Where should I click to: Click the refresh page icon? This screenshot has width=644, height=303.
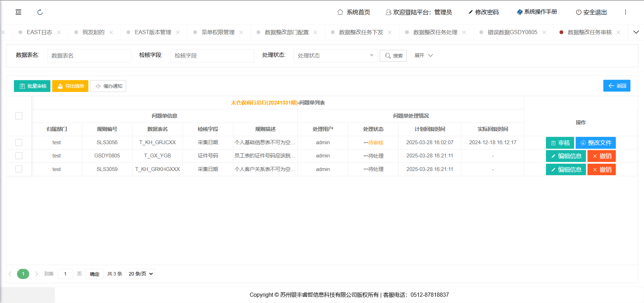coord(40,12)
